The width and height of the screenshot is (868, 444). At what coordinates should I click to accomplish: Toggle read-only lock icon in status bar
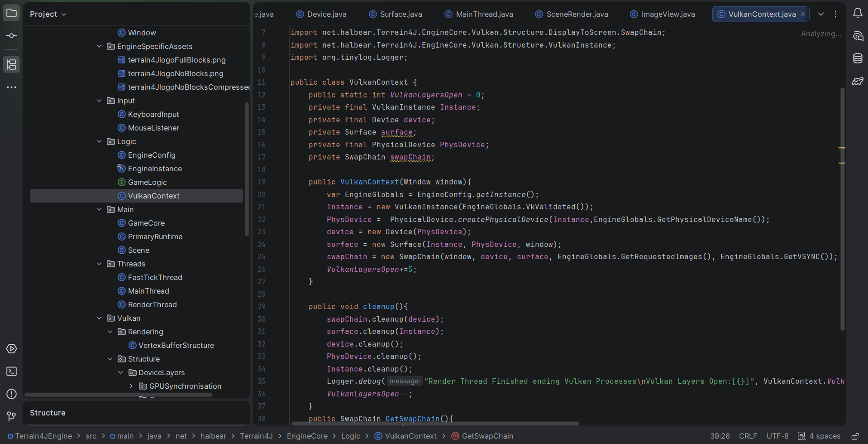tap(855, 436)
